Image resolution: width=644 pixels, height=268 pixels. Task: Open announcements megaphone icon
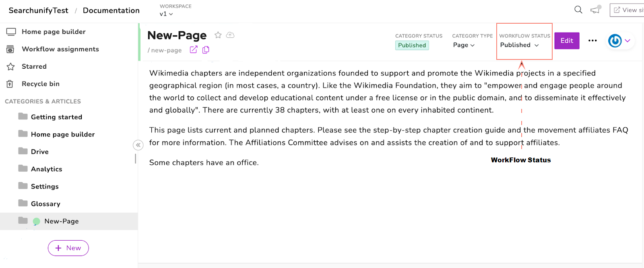pyautogui.click(x=595, y=10)
